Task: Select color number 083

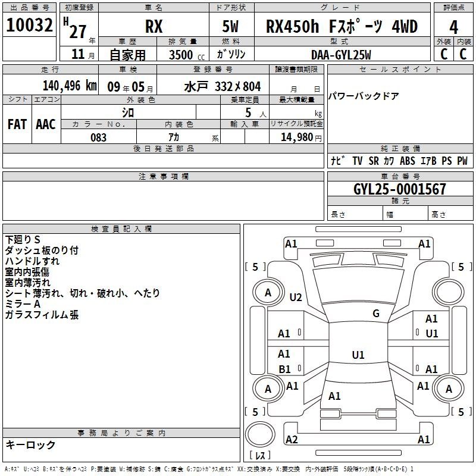Action: [98, 137]
